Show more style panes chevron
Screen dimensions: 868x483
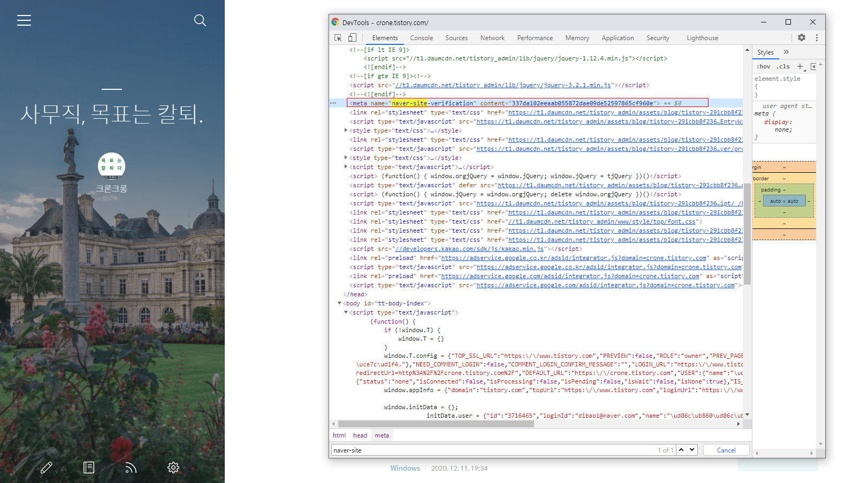786,52
